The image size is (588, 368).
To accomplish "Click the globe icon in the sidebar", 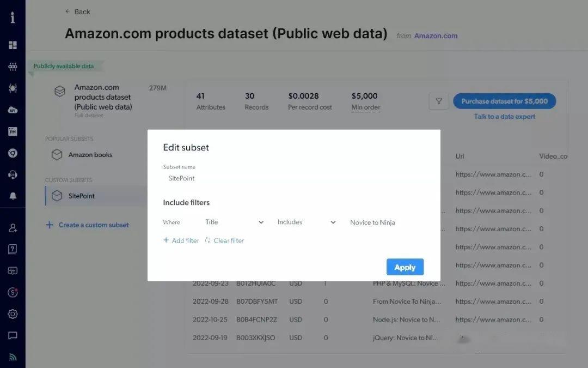I will [13, 153].
